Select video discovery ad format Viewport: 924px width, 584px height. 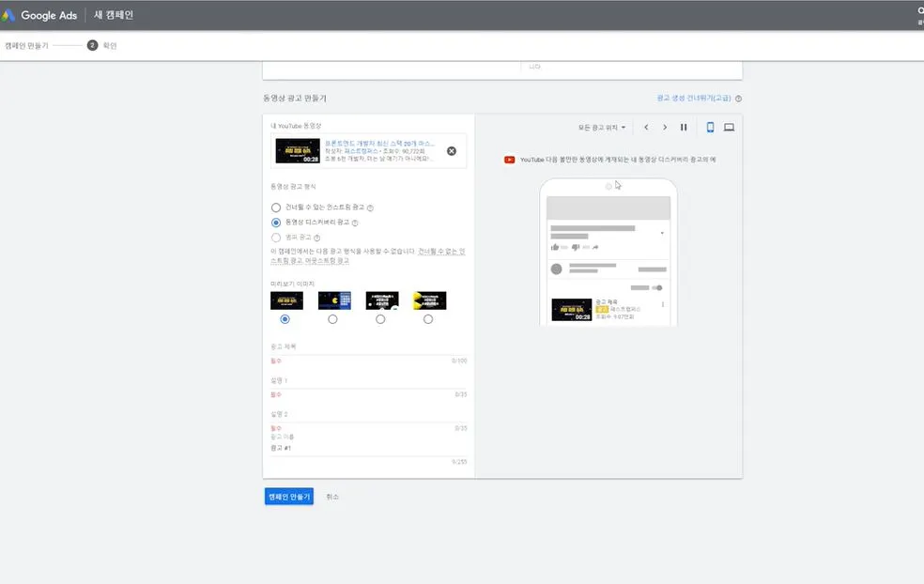click(276, 223)
